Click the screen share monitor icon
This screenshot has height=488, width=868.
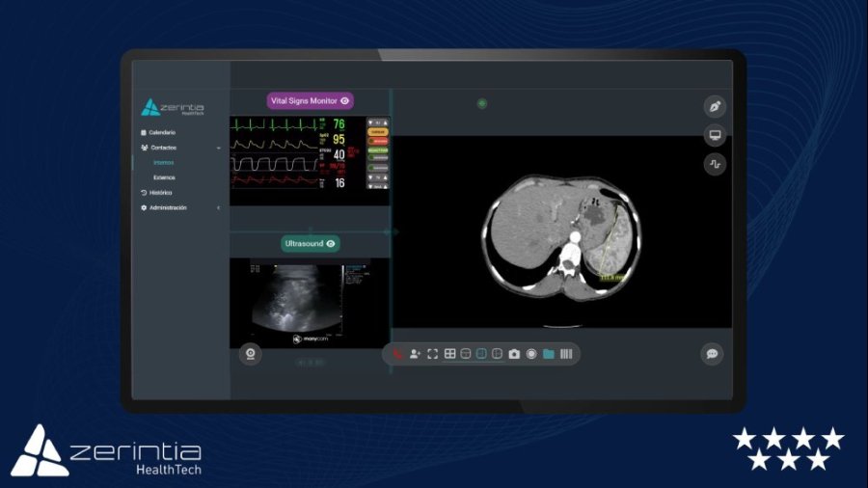click(715, 135)
